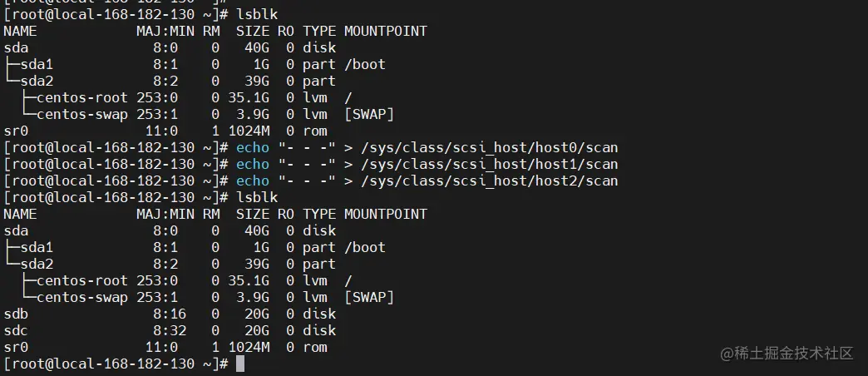
Task: Click the SIZE column header in the lower table
Action: coord(253,215)
